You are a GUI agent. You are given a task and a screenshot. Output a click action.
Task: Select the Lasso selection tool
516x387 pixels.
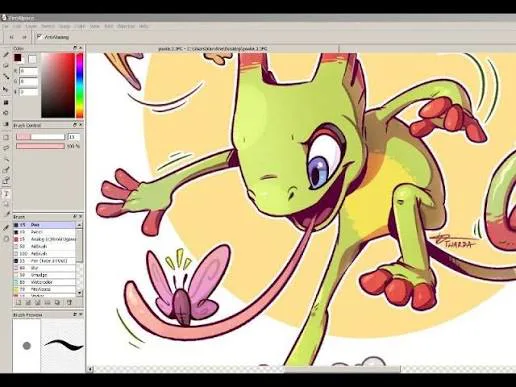coord(6,148)
